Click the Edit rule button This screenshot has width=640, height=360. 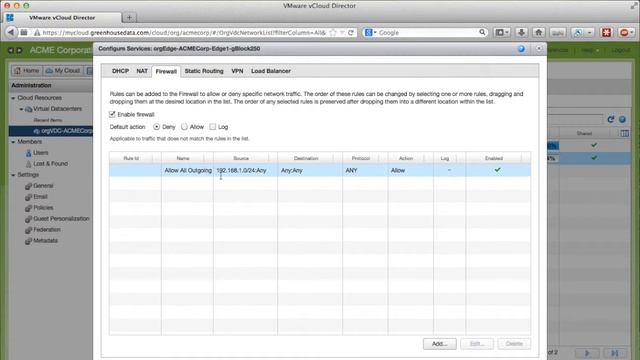click(x=477, y=344)
